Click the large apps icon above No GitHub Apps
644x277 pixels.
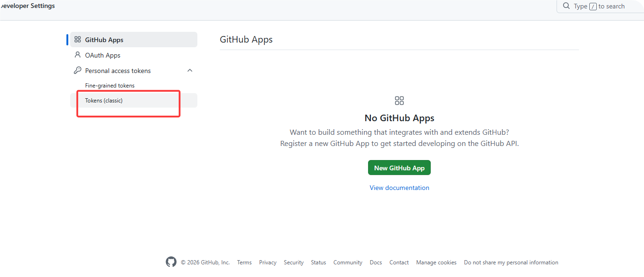pyautogui.click(x=399, y=101)
